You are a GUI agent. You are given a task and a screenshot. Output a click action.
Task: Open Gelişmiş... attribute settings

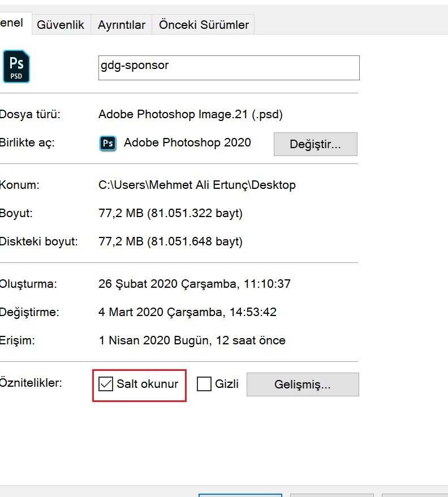[x=303, y=384]
